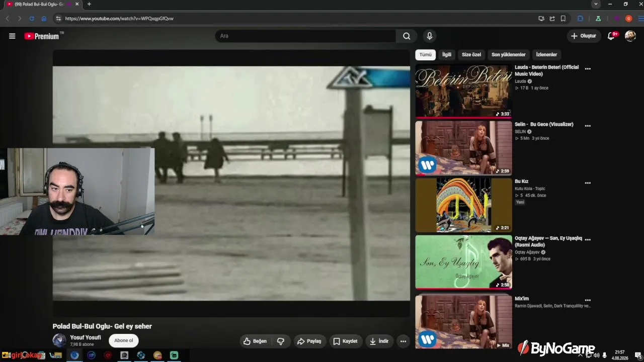This screenshot has width=644, height=362.
Task: Start voice search with the microphone
Action: tap(429, 36)
